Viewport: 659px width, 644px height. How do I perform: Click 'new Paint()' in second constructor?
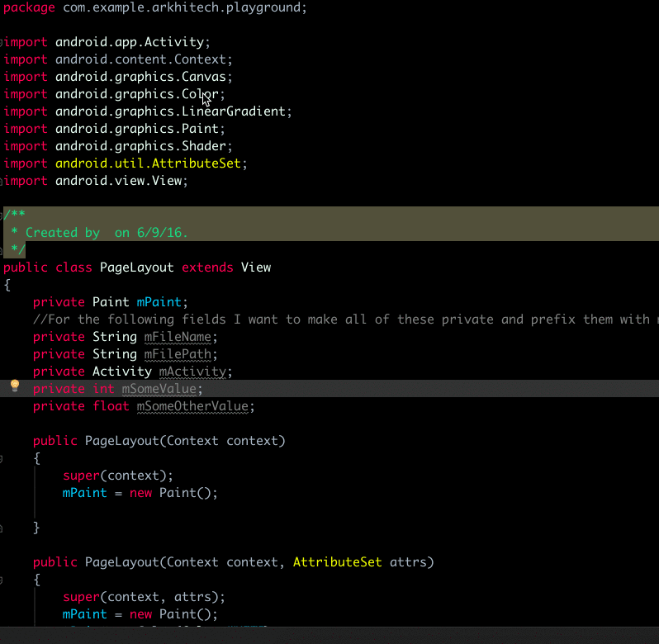pyautogui.click(x=170, y=614)
